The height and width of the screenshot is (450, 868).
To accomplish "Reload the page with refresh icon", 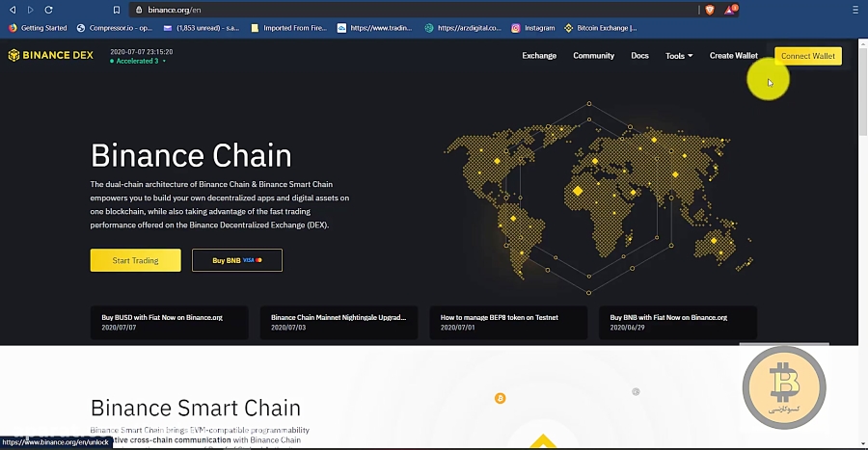I will pos(49,10).
